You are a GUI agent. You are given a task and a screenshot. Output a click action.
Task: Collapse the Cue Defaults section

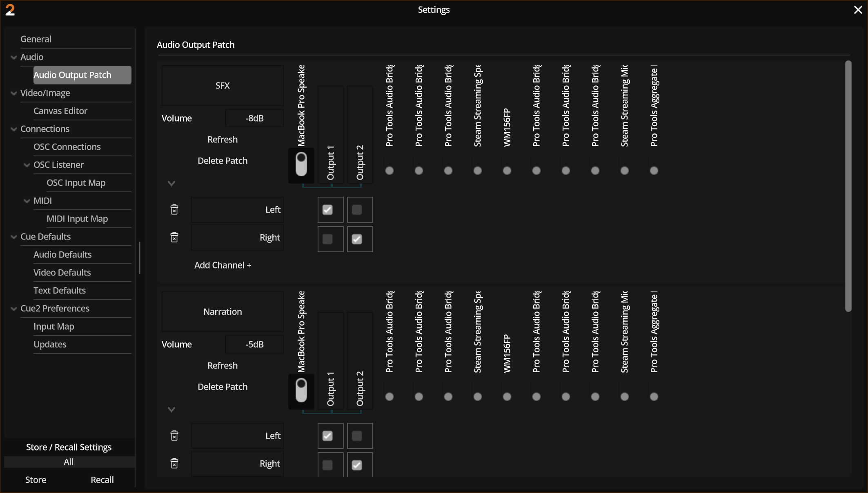pos(14,237)
